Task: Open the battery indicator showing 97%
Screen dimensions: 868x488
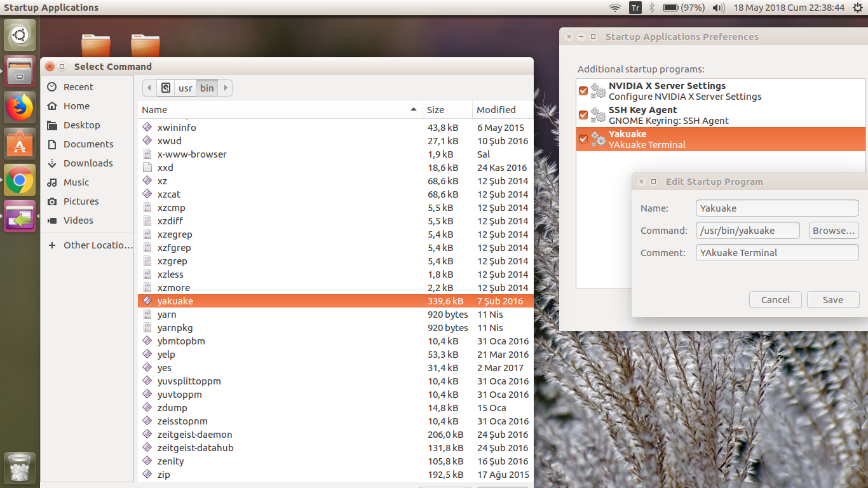Action: tap(684, 8)
